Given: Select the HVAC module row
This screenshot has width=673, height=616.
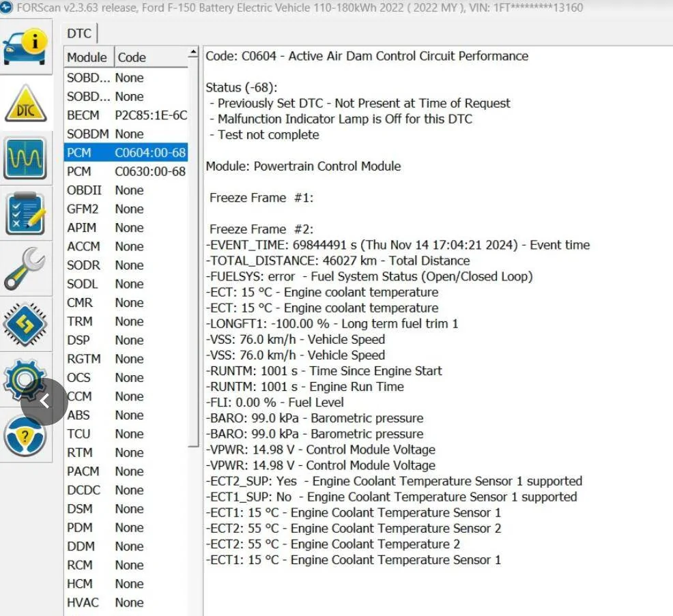Looking at the screenshot, I should pyautogui.click(x=126, y=602).
